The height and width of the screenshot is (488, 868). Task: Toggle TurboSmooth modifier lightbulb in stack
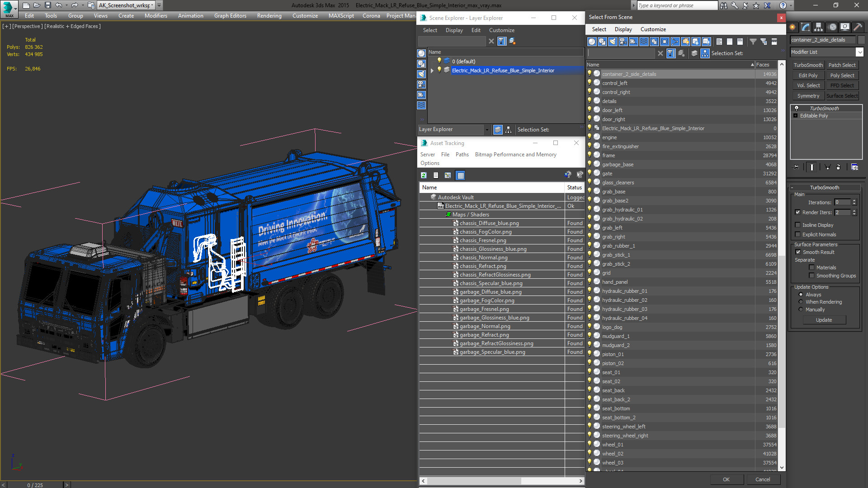pyautogui.click(x=797, y=108)
